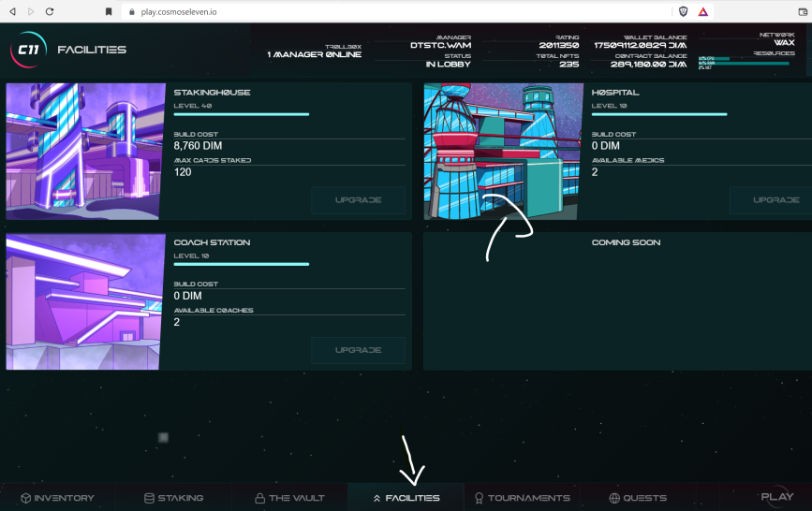Click the rating value 2011350
Viewport: 812px width, 511px height.
click(x=559, y=46)
